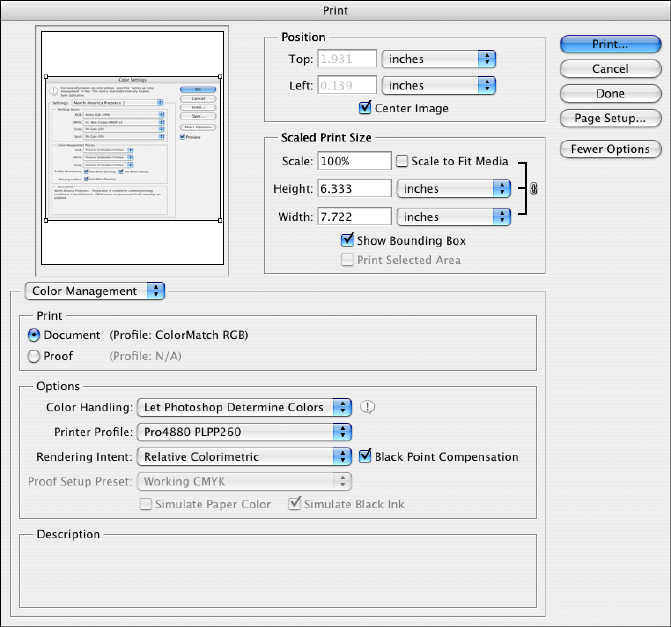Open Page Setup... dialog

click(x=609, y=118)
